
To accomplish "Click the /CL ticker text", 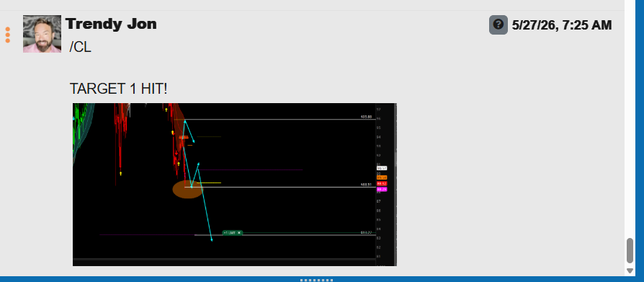I will pyautogui.click(x=81, y=48).
